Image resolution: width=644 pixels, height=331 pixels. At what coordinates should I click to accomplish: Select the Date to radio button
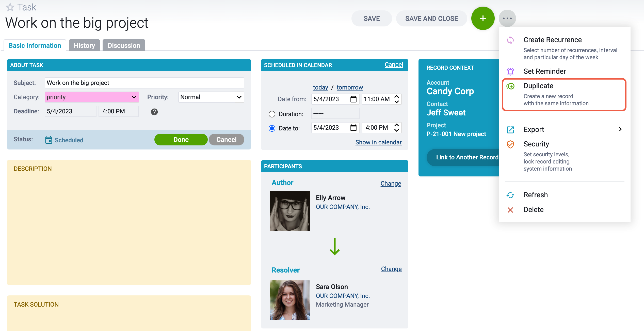point(272,128)
